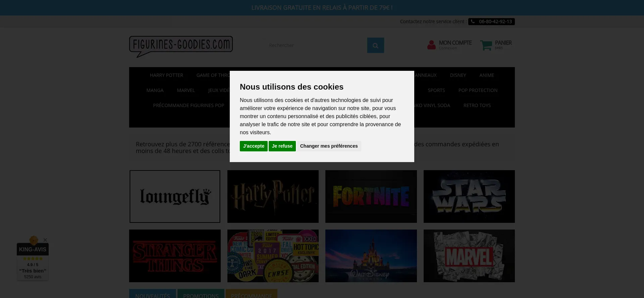This screenshot has height=298, width=644.
Task: Call the phone number 06-80-42-92-13
Action: pyautogui.click(x=491, y=21)
